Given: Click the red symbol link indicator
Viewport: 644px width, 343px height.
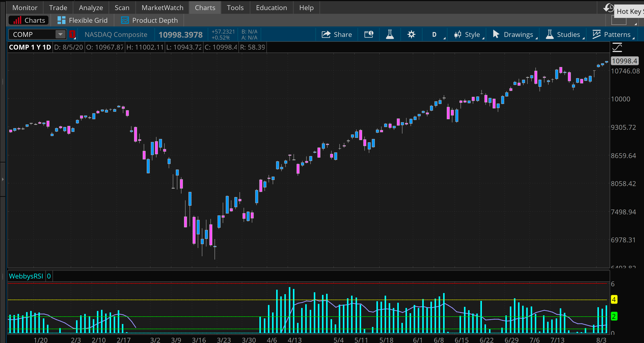Looking at the screenshot, I should point(72,34).
